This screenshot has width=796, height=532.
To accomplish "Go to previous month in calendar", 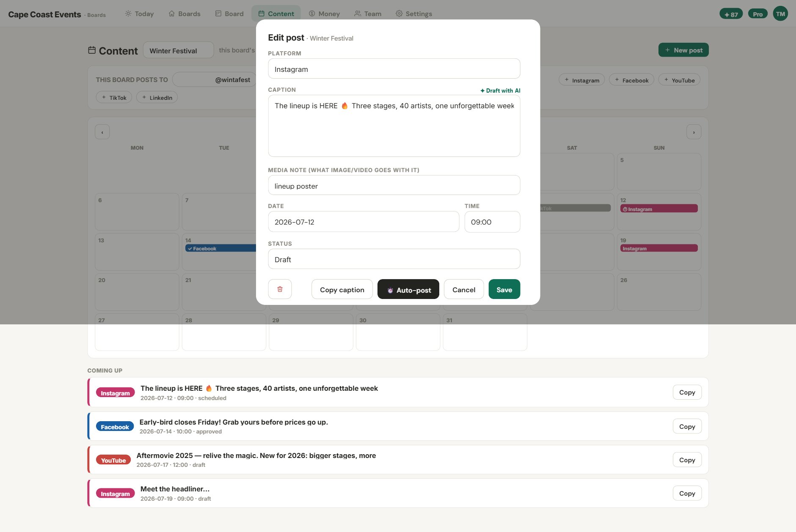I will (x=102, y=132).
